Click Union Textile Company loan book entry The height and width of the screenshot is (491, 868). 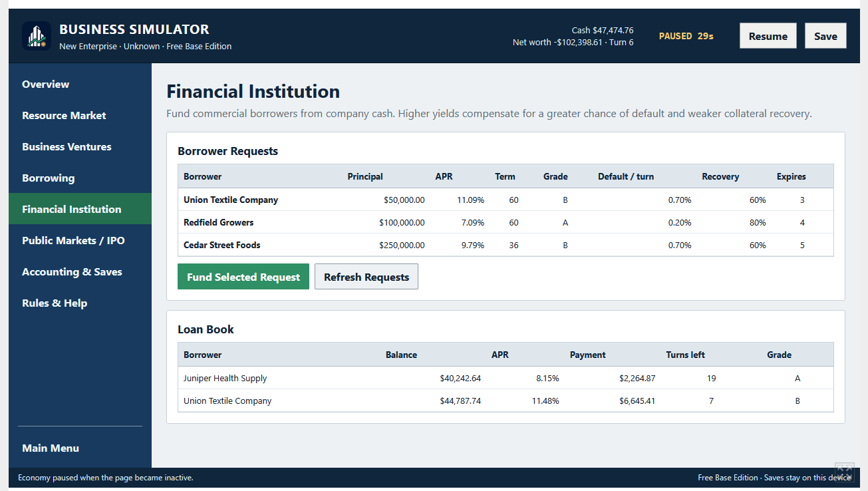point(506,401)
